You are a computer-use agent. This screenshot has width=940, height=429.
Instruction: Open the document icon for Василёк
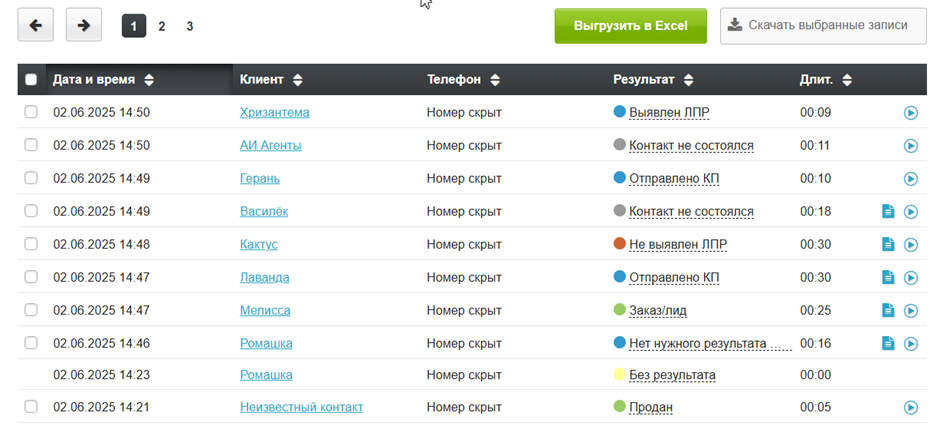point(887,212)
